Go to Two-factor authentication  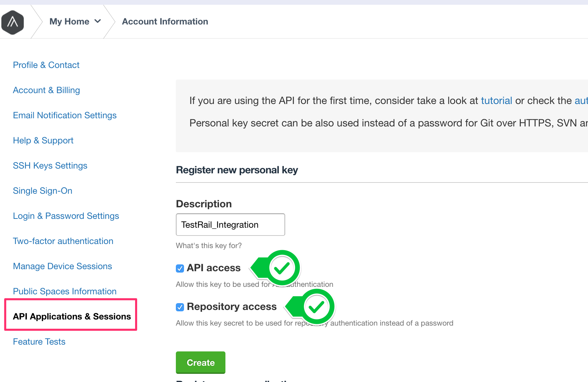pyautogui.click(x=63, y=241)
